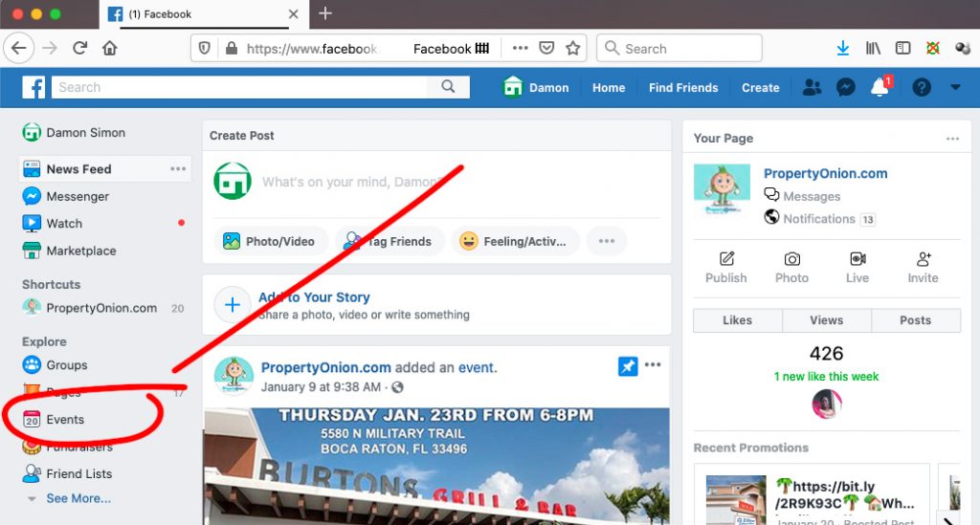Viewport: 980px width, 525px height.
Task: Click the Firefox Search box
Action: 679,48
